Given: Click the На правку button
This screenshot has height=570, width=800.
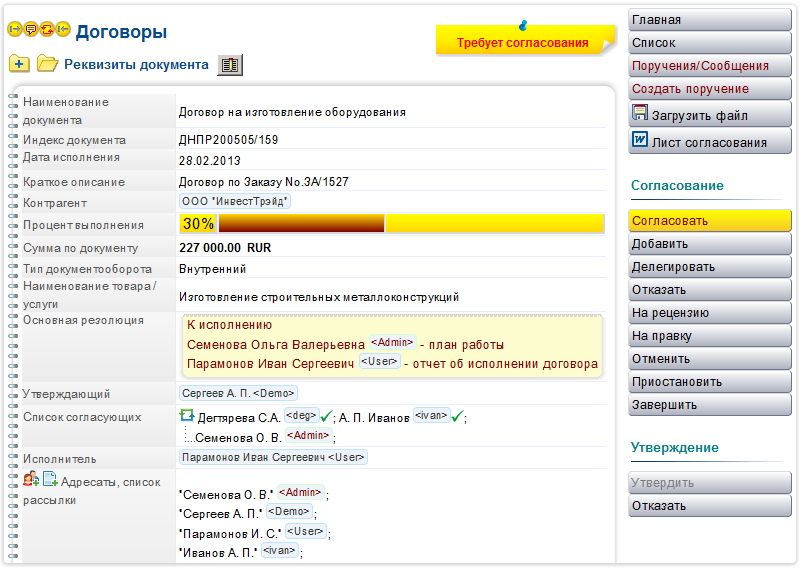Looking at the screenshot, I should coord(710,336).
